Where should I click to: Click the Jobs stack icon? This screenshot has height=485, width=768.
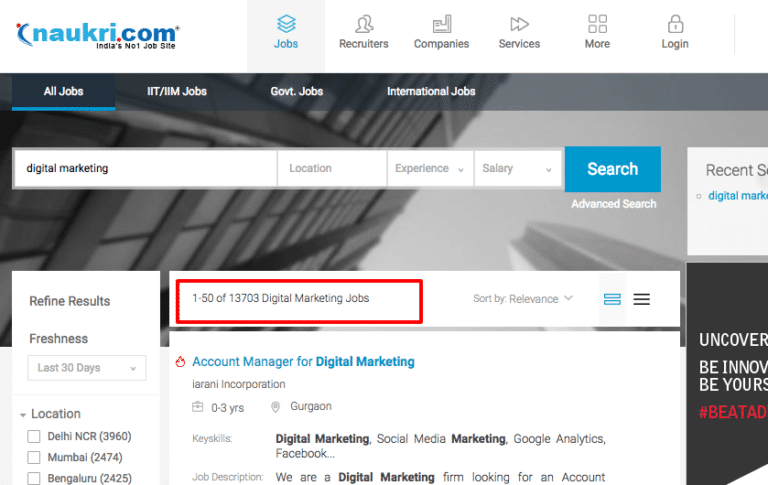pos(286,23)
